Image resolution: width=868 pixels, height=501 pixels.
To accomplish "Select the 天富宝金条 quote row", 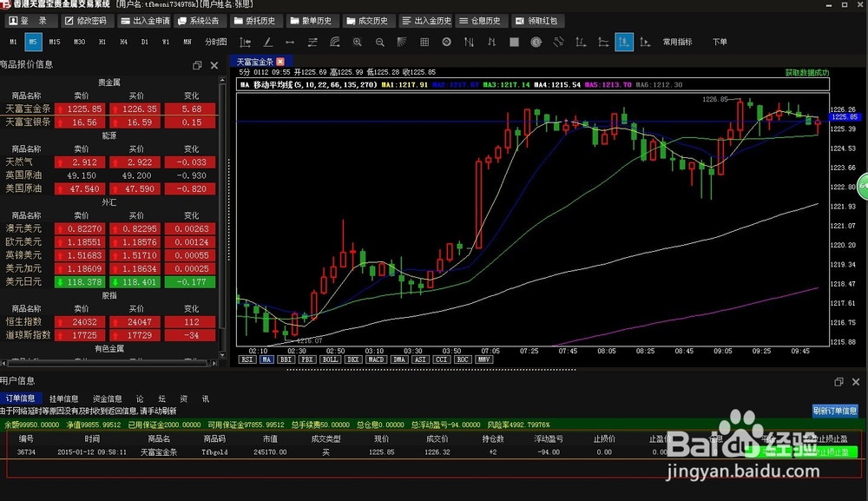I will point(108,109).
